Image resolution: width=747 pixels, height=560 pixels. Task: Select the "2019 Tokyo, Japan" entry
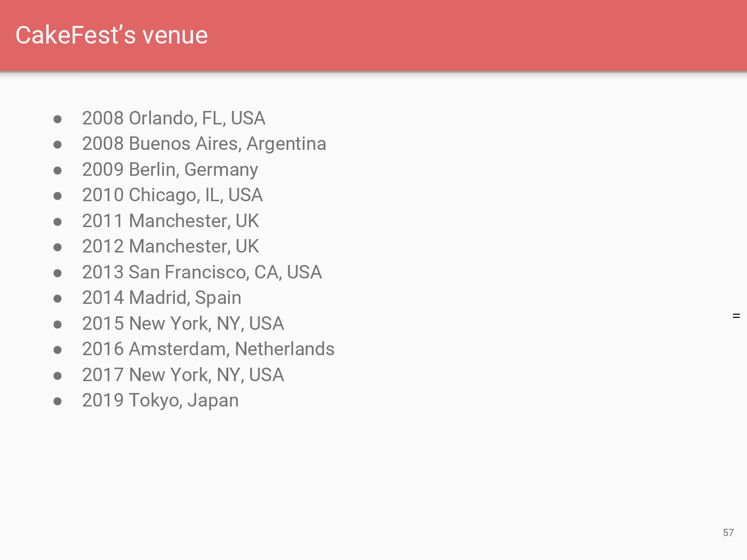[x=160, y=400]
